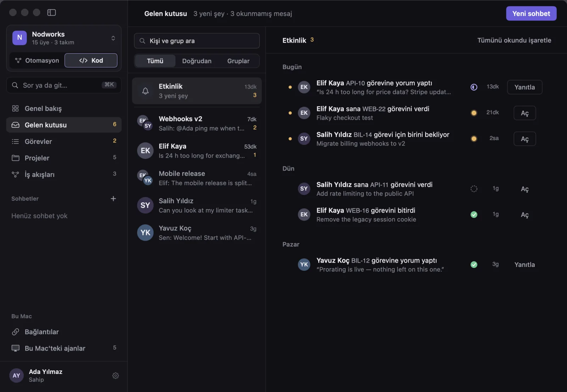This screenshot has height=392, width=567.
Task: Click the green check icon for BIL-12
Action: (474, 265)
